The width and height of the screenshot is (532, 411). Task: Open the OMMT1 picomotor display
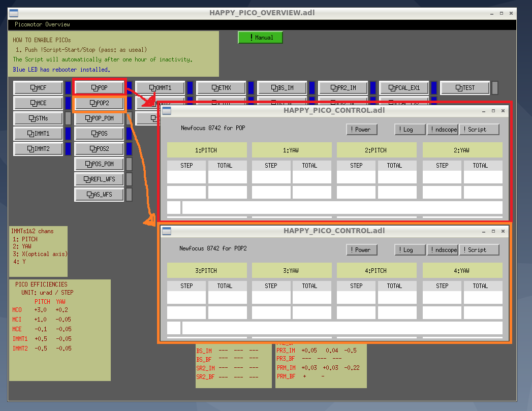coord(160,88)
